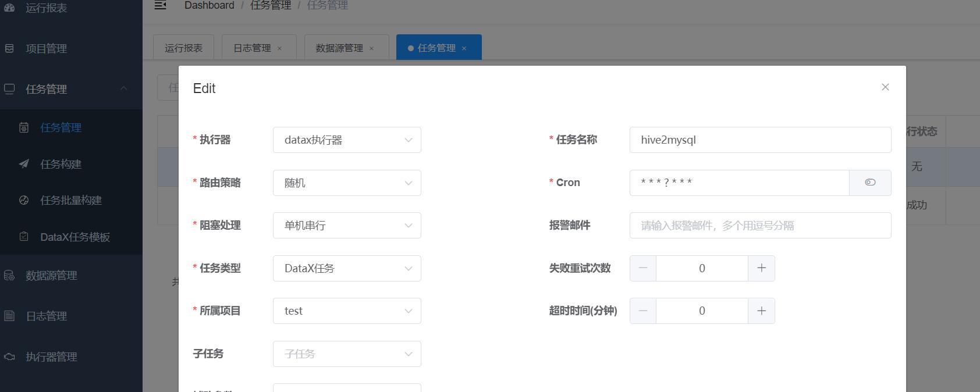
Task: Open the 所属项目 dropdown showing test
Action: [347, 311]
